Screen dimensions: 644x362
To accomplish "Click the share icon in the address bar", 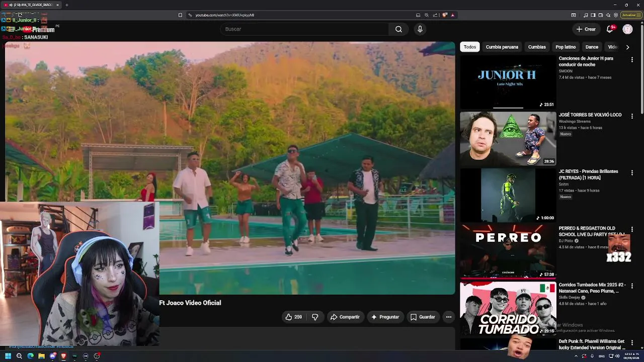I will pos(435,15).
